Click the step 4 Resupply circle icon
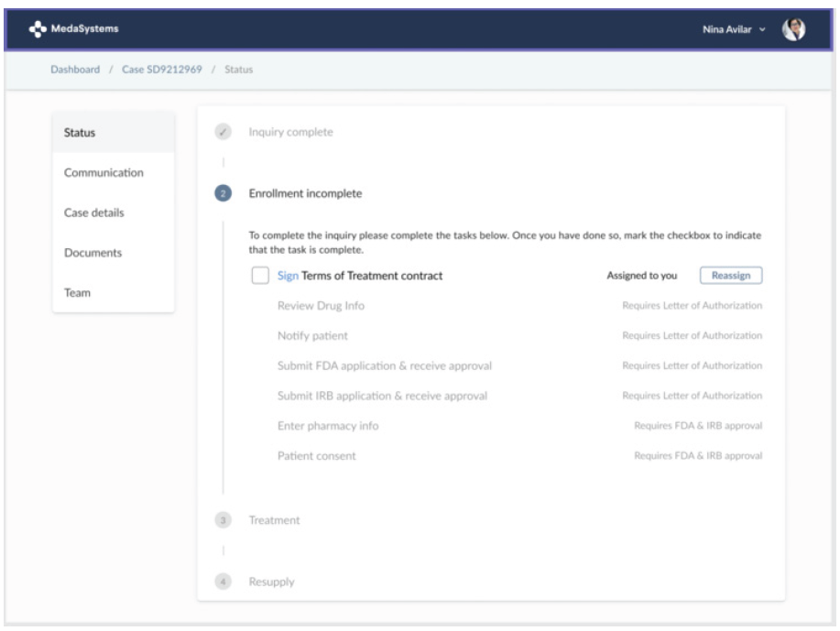Viewport: 840px width, 631px height. (223, 582)
